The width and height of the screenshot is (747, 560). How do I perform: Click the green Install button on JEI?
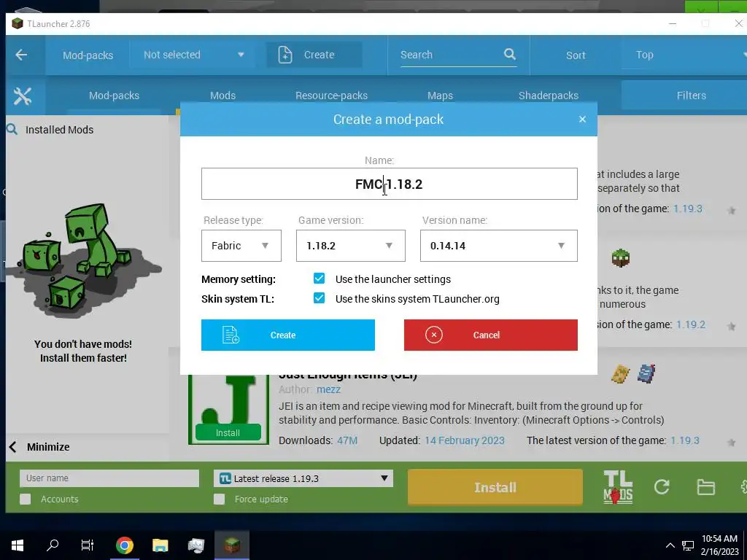[x=228, y=432]
